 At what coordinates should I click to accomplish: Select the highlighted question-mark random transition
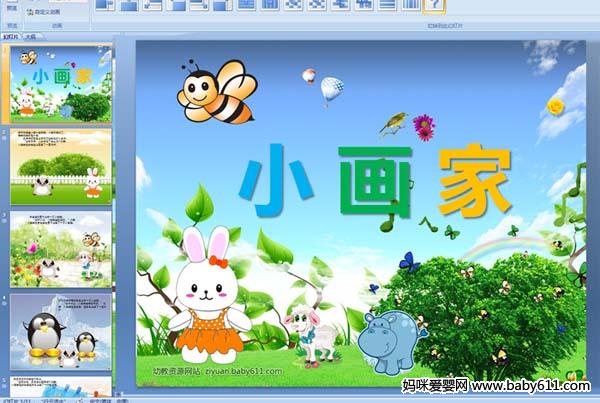(434, 5)
